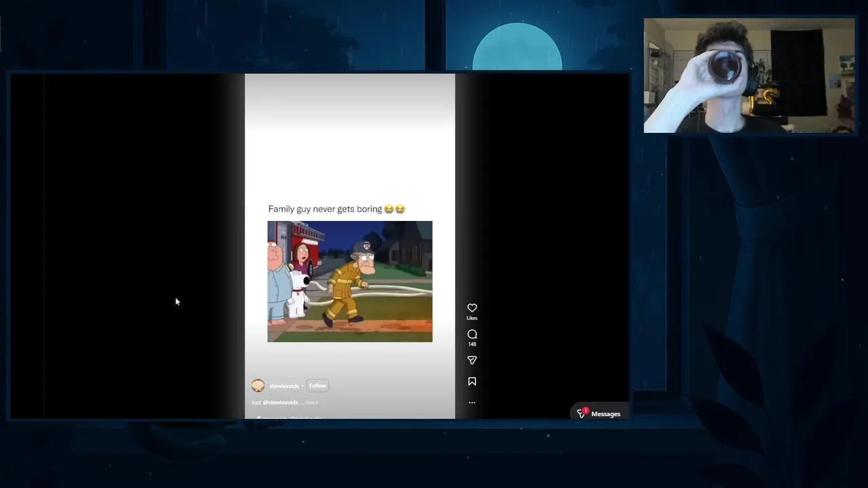Follow the stewiexvids account
Screen dimensions: 868x488
pos(317,386)
